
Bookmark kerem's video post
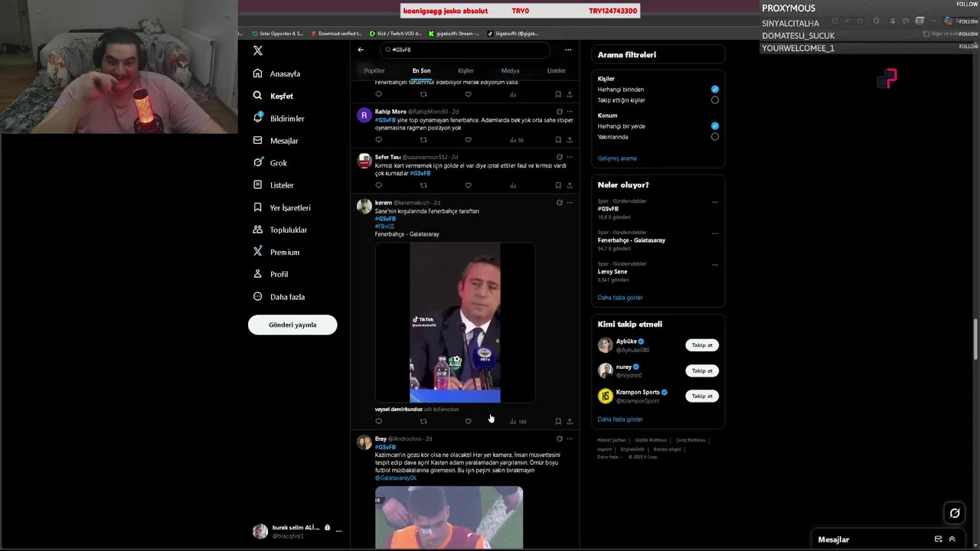[x=558, y=421]
